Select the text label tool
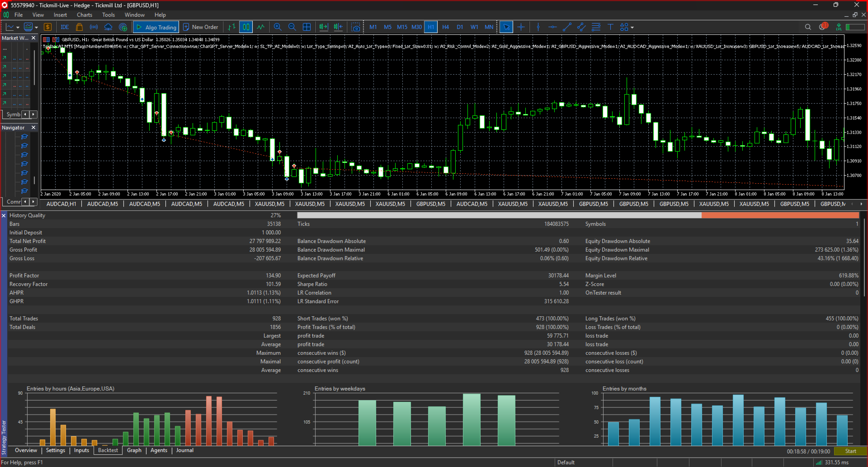Image resolution: width=868 pixels, height=467 pixels. tap(610, 27)
